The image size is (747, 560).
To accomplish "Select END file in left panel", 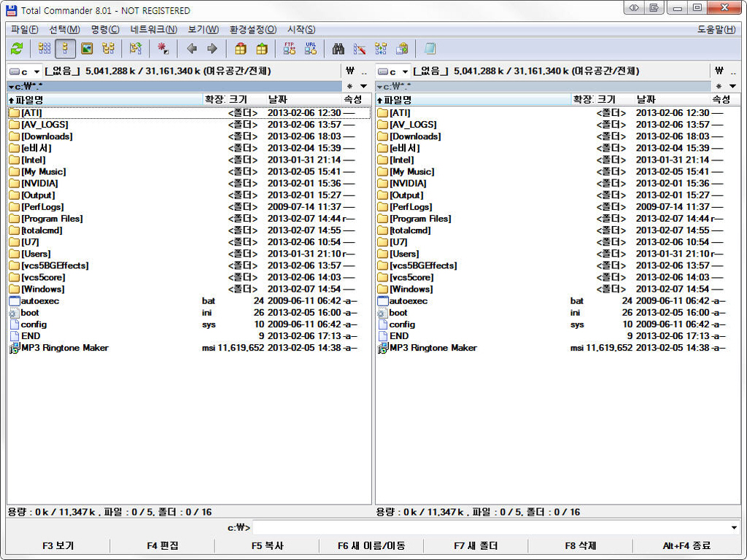I will 189,335.
